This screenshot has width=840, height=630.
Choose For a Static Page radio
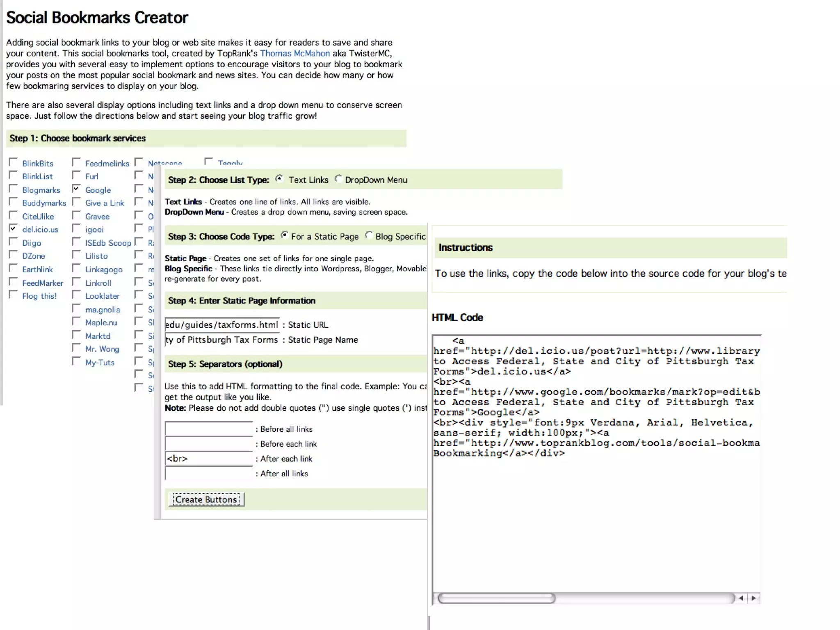point(284,235)
